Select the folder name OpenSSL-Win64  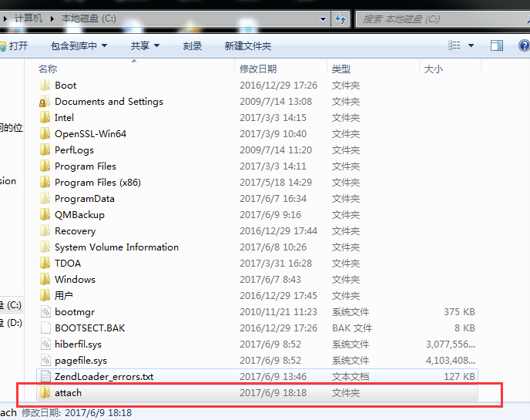point(91,134)
